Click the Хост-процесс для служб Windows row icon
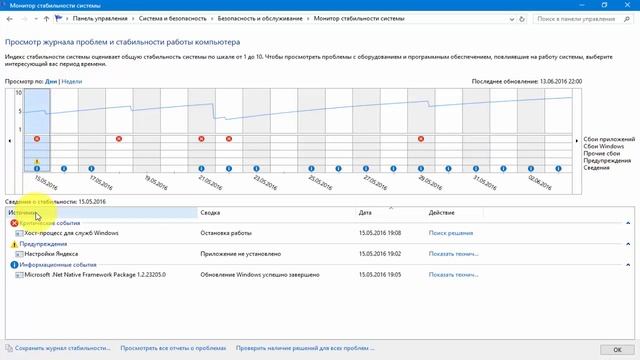 click(x=19, y=233)
